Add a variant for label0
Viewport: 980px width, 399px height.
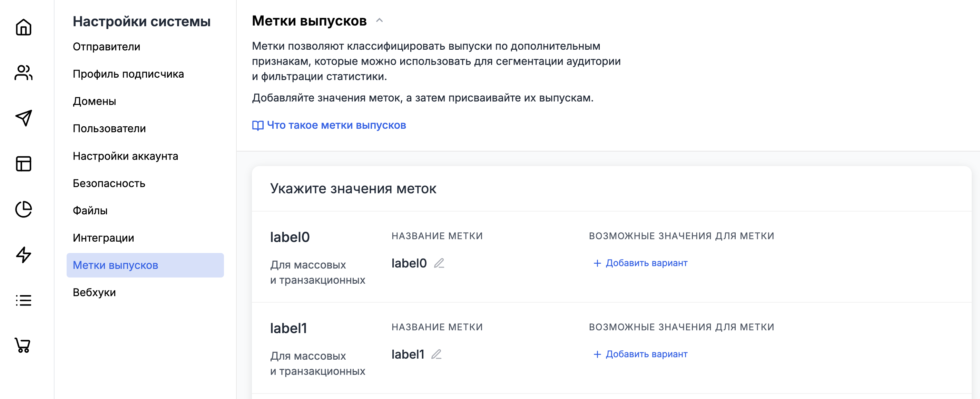pyautogui.click(x=640, y=263)
